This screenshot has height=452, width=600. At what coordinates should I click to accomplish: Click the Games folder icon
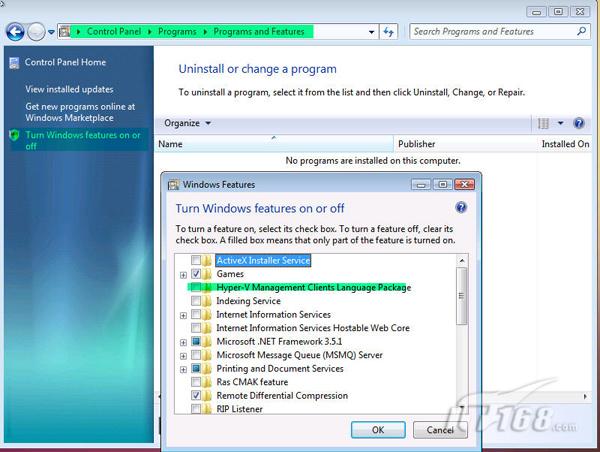[x=207, y=274]
